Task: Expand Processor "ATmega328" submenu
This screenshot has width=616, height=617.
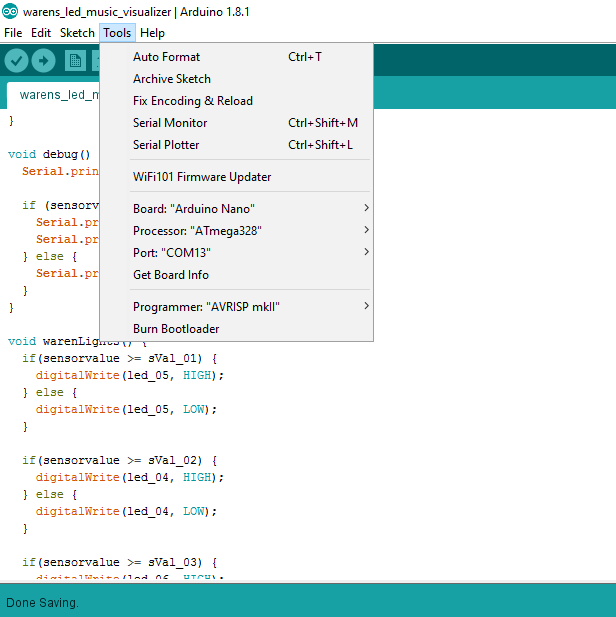Action: click(236, 231)
